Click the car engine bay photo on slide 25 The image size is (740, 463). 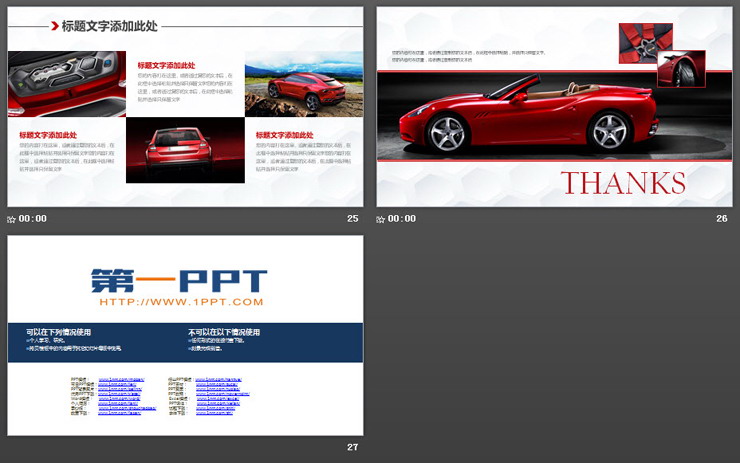coord(67,84)
